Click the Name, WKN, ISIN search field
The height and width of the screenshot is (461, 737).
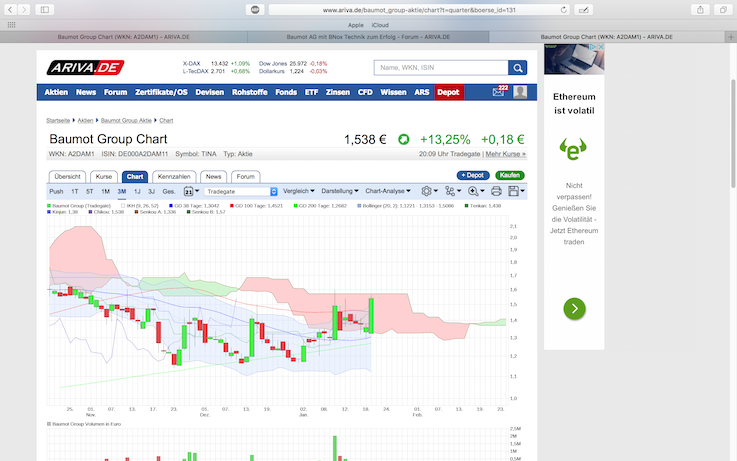point(441,68)
